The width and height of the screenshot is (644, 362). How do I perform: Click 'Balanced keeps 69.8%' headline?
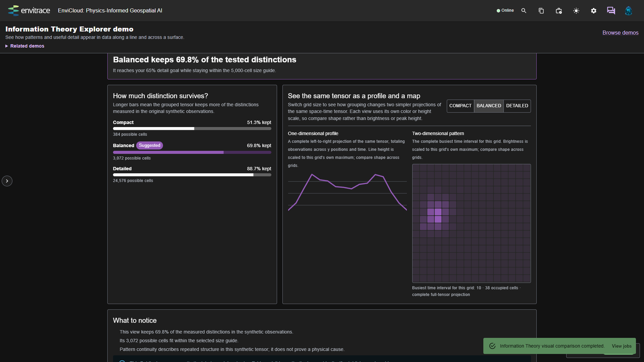pos(204,60)
